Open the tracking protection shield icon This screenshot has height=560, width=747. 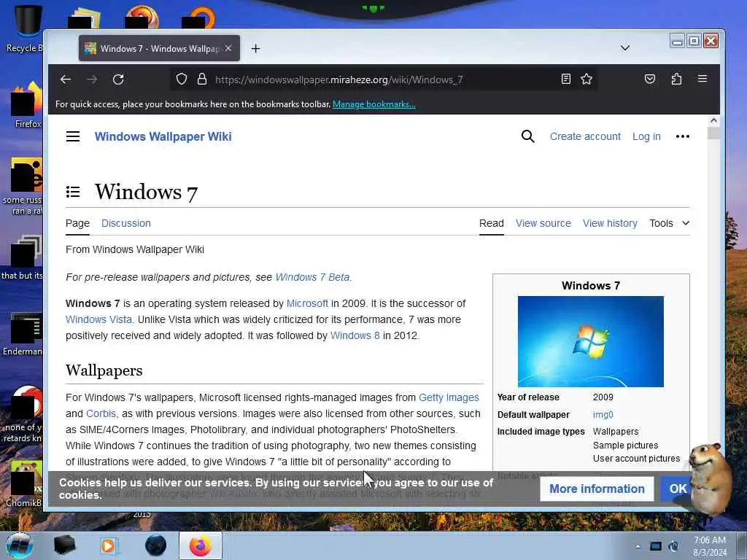coord(182,79)
